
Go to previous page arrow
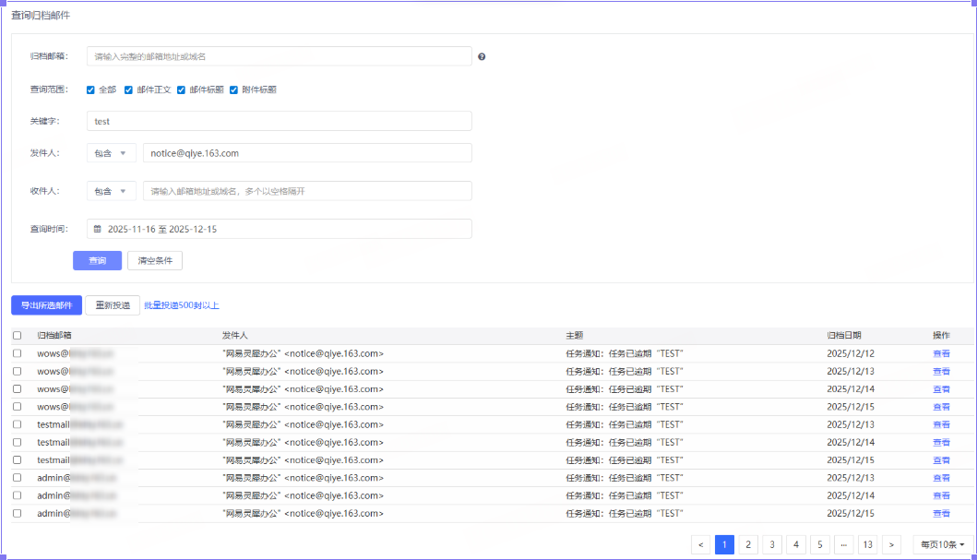[700, 544]
